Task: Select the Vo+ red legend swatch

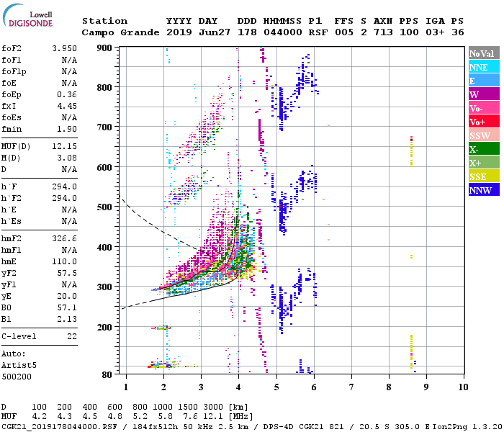Action: click(x=484, y=122)
